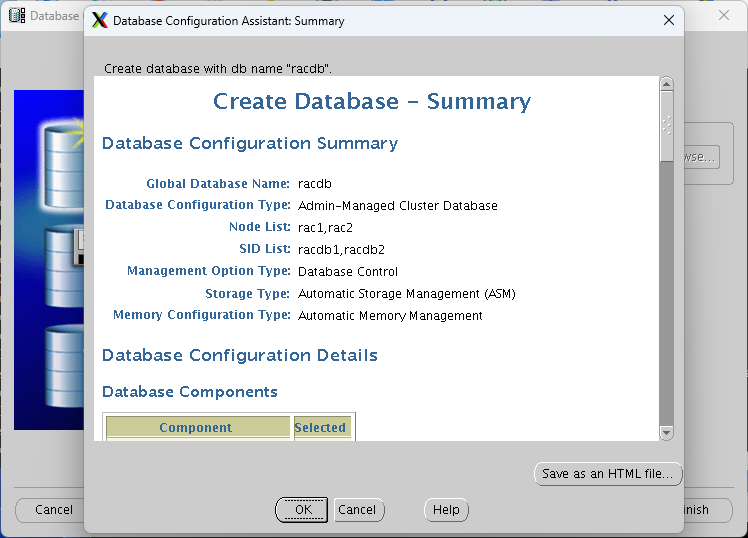This screenshot has height=538, width=748.
Task: Click the Global Database Name label
Action: click(x=218, y=184)
